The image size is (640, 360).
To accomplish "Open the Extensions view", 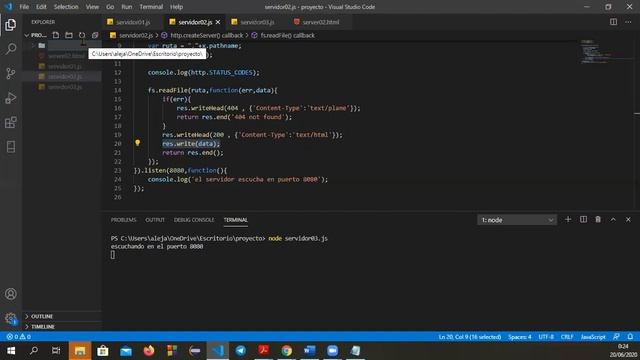I will tap(11, 122).
